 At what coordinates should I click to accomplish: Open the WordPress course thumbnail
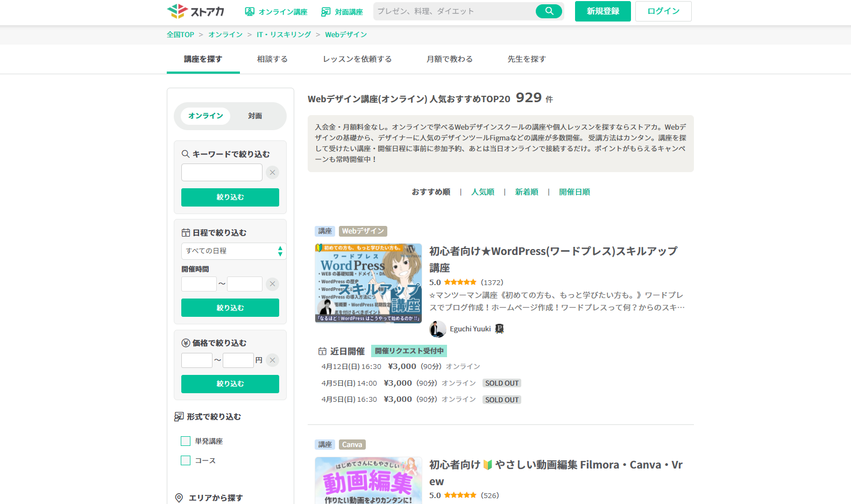tap(368, 283)
